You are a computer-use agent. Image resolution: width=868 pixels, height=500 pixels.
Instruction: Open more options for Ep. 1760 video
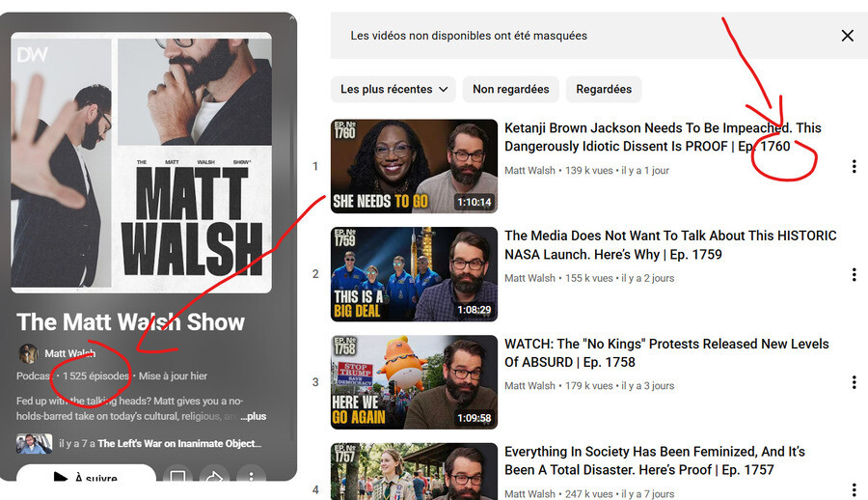(854, 166)
